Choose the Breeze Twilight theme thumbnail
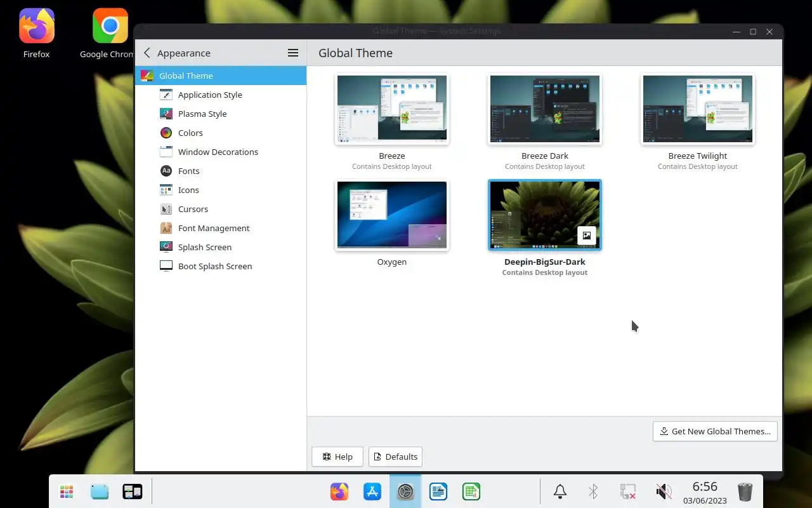 click(698, 109)
